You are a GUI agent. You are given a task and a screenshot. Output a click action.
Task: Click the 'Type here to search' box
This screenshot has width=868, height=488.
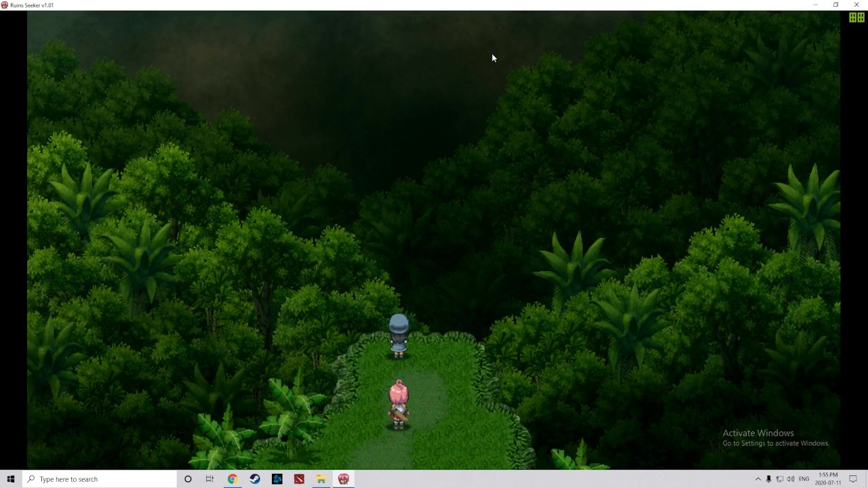[99, 479]
